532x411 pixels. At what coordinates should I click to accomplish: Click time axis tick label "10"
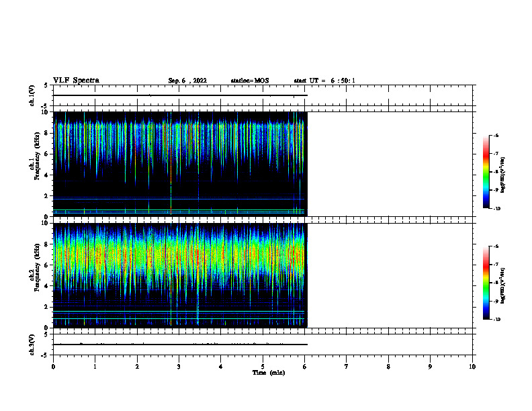pos(472,367)
